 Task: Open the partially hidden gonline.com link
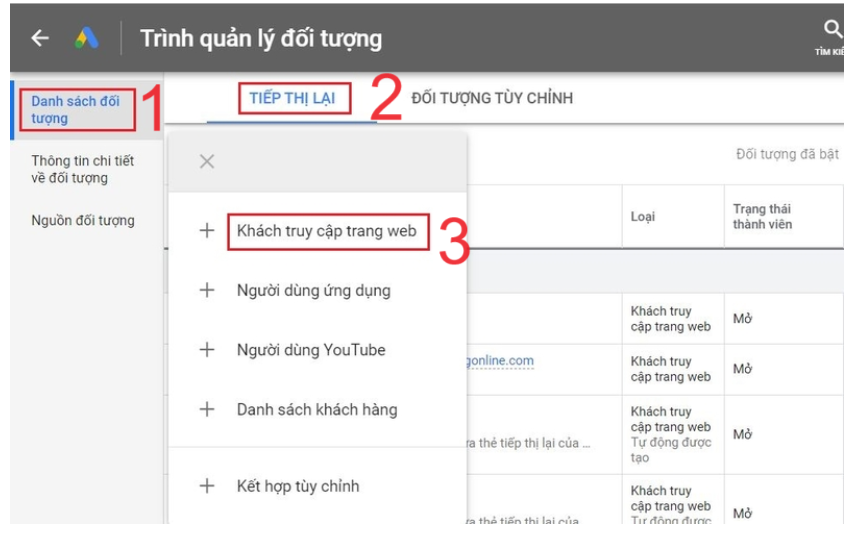tap(500, 361)
